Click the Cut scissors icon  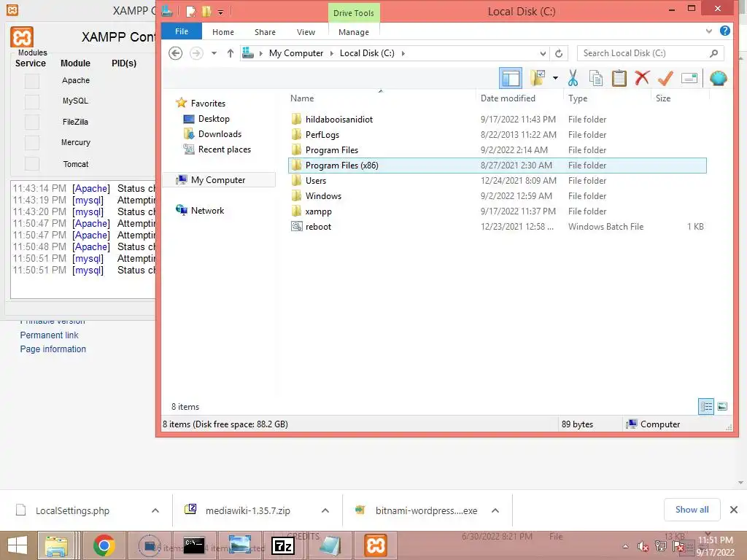(x=573, y=78)
